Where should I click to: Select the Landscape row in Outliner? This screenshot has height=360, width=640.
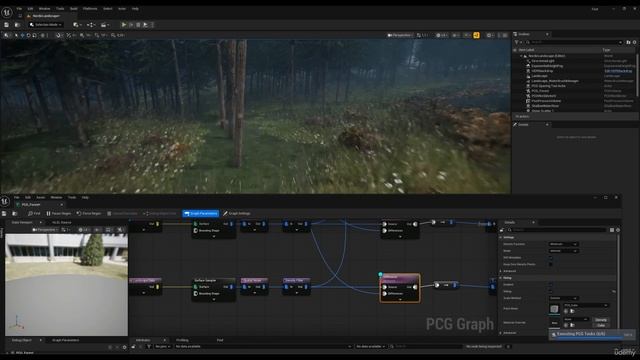tap(540, 76)
